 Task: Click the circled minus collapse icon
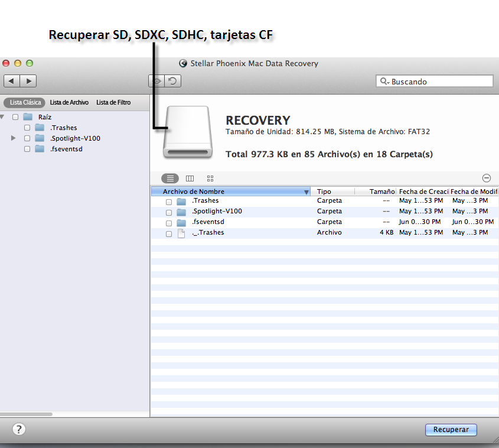pos(486,178)
